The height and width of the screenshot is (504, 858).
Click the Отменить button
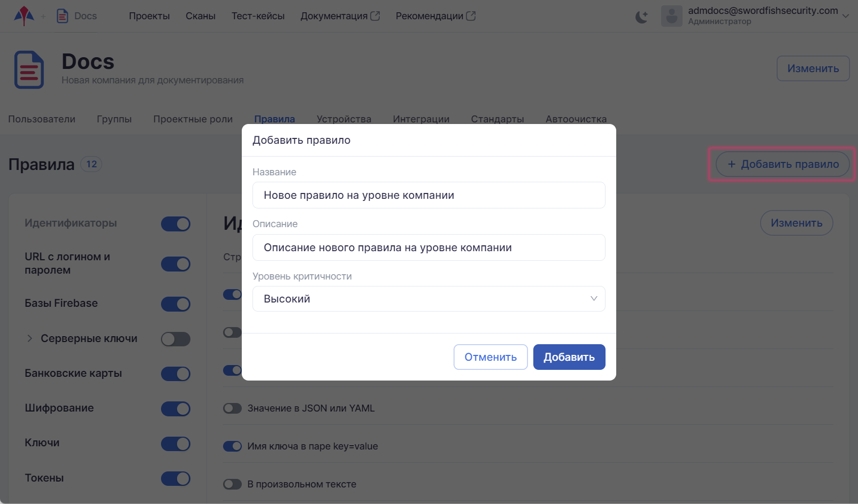coord(490,357)
